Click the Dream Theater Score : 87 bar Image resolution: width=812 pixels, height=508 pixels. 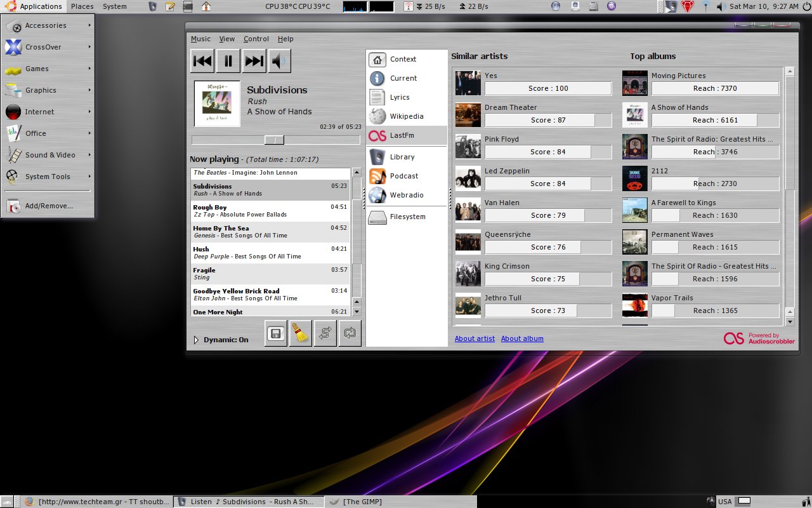click(x=548, y=120)
